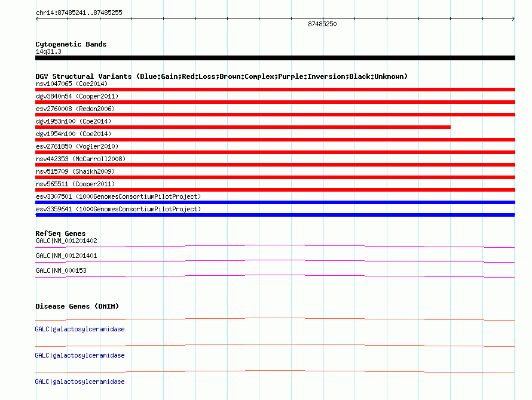Select the Disease Genes (OMIM) track title

click(77, 306)
